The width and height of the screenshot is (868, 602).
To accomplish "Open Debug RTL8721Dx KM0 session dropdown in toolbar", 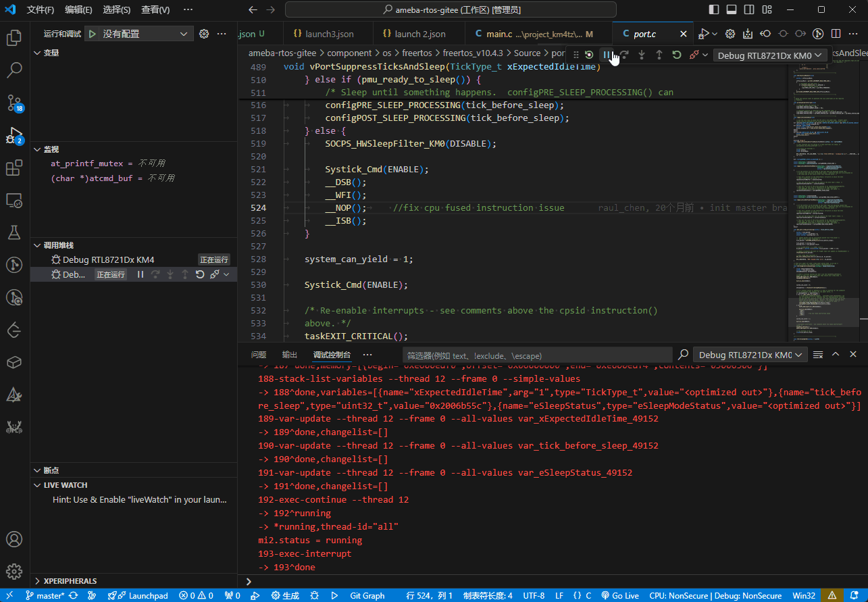I will [x=770, y=55].
